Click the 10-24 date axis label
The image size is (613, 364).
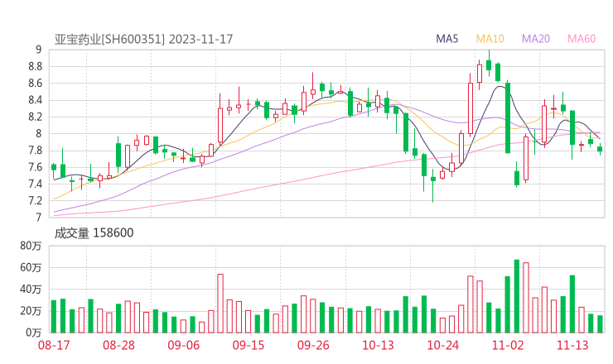point(442,345)
